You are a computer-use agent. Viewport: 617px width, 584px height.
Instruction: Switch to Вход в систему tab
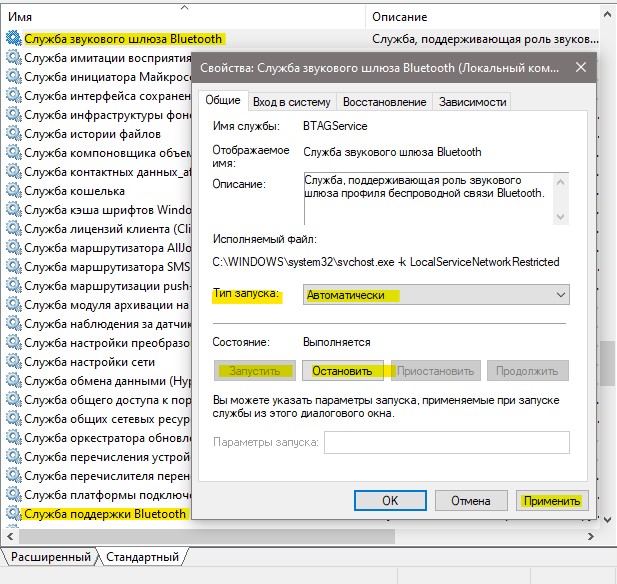(x=292, y=102)
